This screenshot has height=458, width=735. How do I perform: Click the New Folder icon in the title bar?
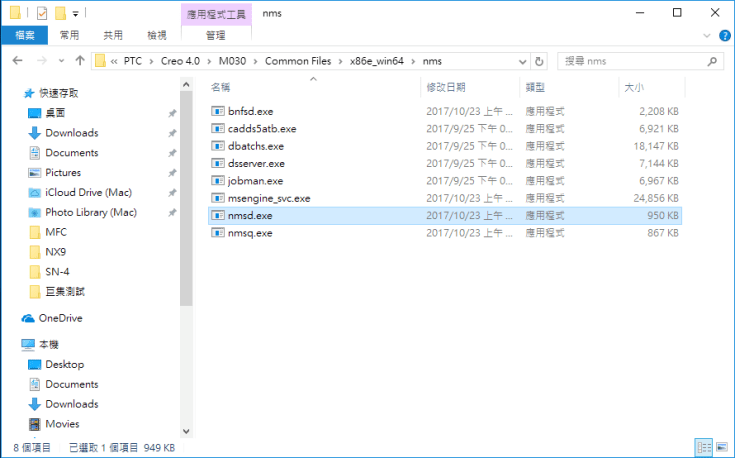60,13
